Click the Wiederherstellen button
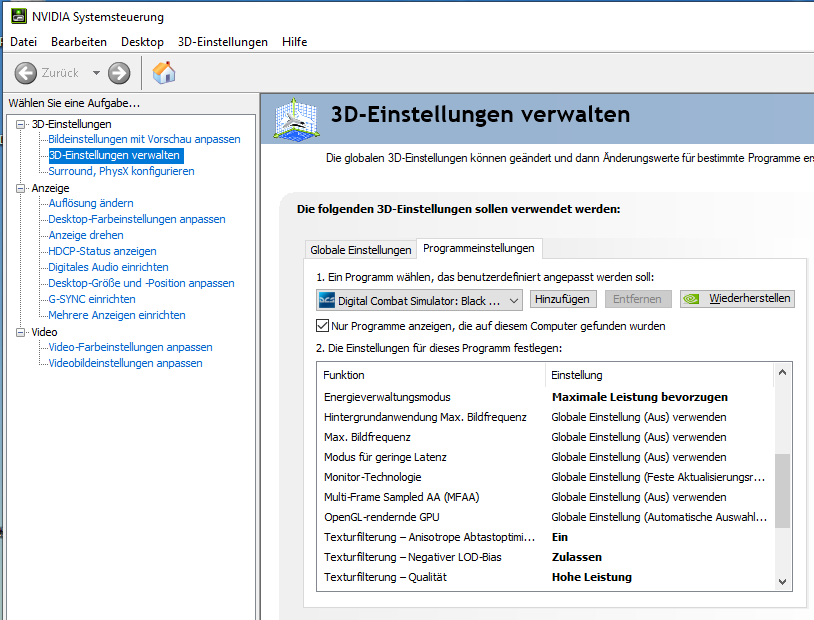The height and width of the screenshot is (620, 814). 737,299
